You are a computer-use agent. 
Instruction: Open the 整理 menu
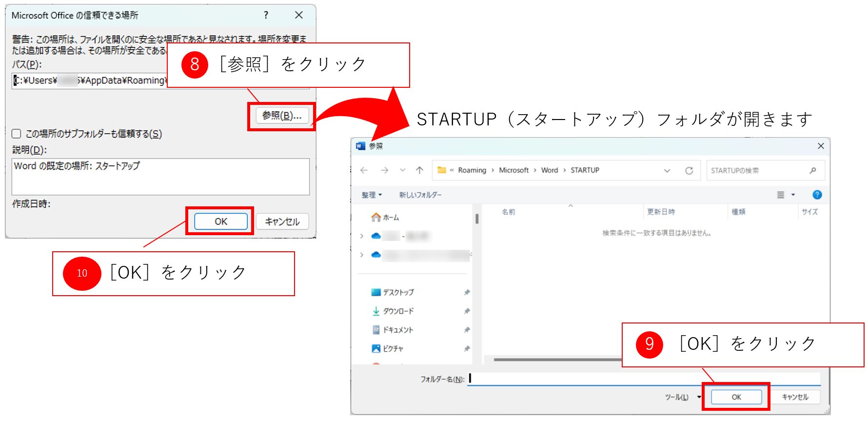point(372,195)
